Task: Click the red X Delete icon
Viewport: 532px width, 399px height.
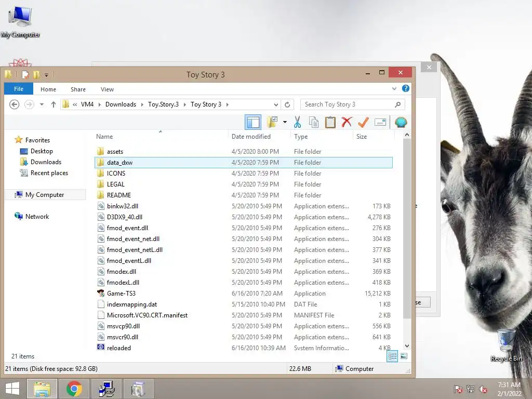Action: click(x=347, y=122)
